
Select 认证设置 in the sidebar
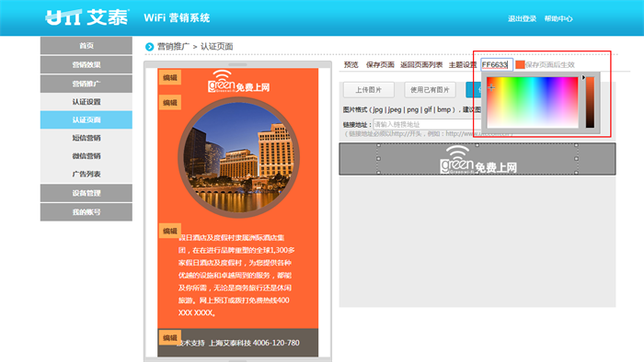point(86,102)
